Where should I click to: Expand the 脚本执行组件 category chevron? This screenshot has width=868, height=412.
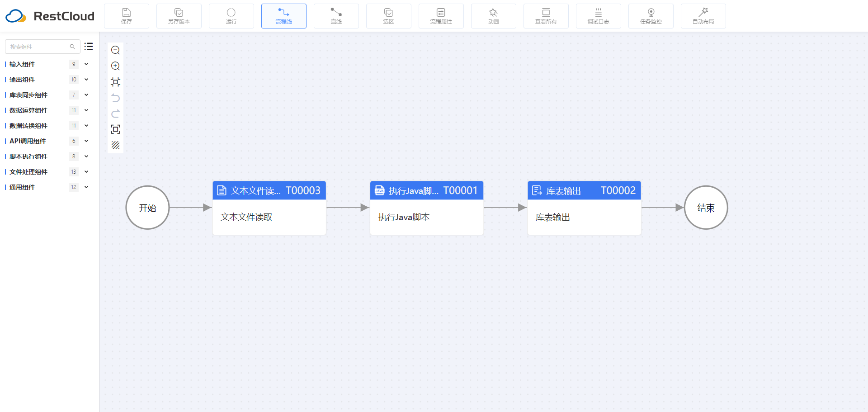[x=86, y=156]
